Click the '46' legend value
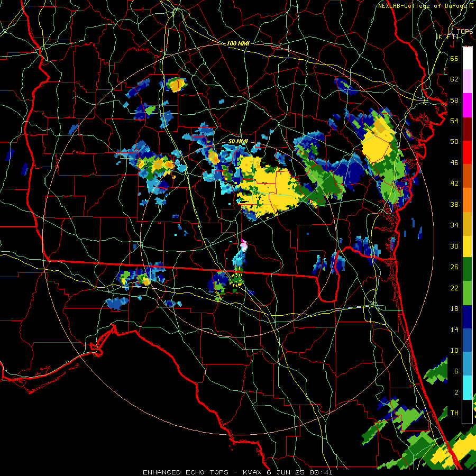The height and width of the screenshot is (476, 476). pos(454,163)
